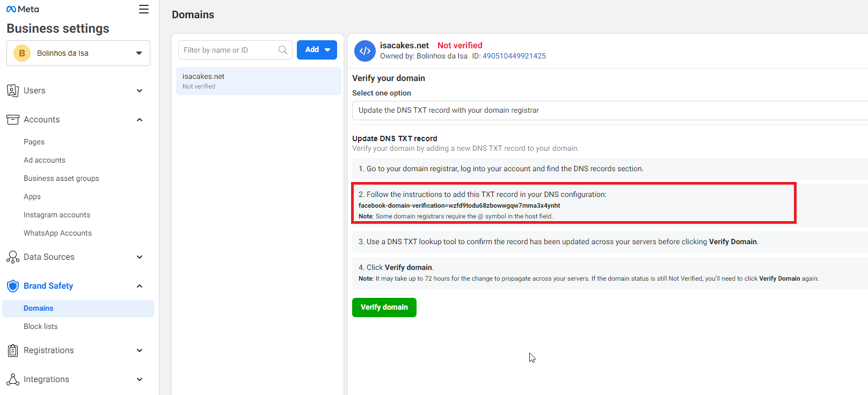The height and width of the screenshot is (395, 868).
Task: Click the facebook-domain-verification TXT record text
Action: [x=459, y=206]
